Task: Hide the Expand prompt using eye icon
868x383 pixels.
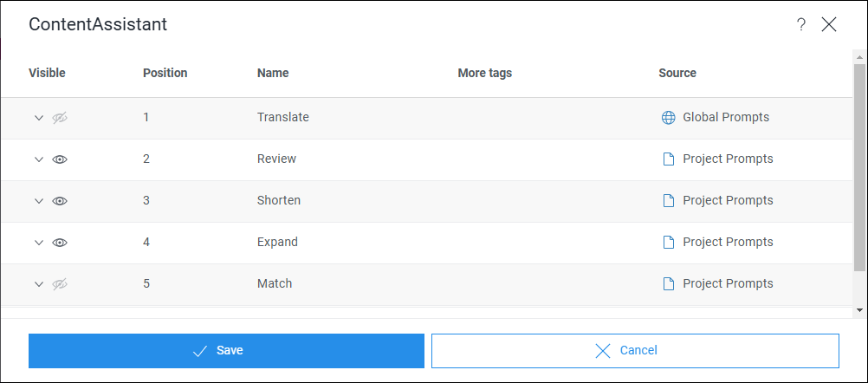Action: [60, 243]
